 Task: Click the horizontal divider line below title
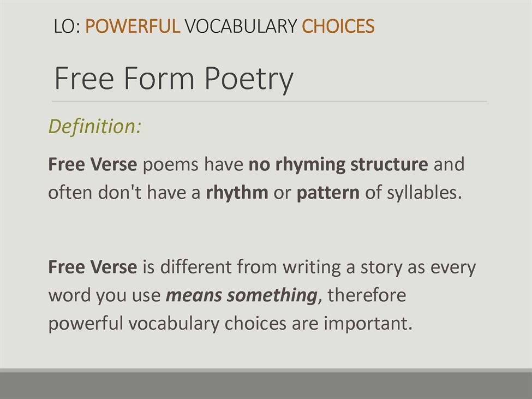pyautogui.click(x=269, y=101)
